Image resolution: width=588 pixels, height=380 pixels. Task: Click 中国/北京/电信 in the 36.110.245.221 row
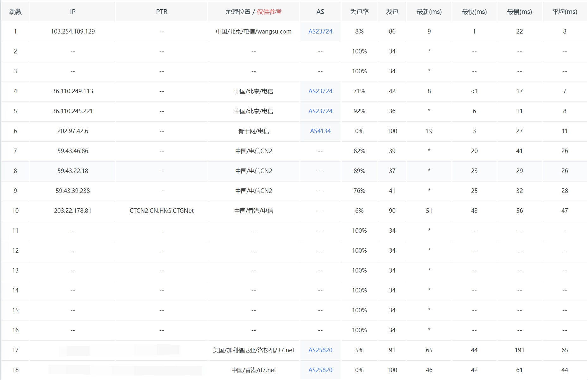[x=254, y=111]
